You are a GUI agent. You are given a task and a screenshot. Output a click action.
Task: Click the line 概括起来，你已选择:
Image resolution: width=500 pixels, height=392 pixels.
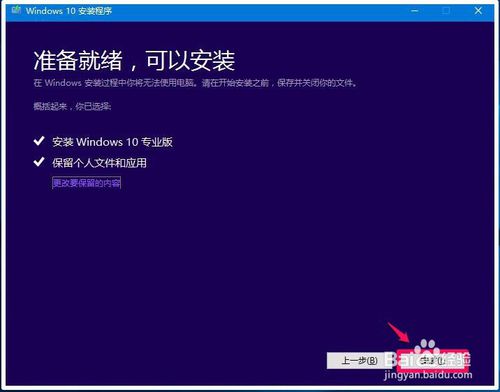(72, 106)
